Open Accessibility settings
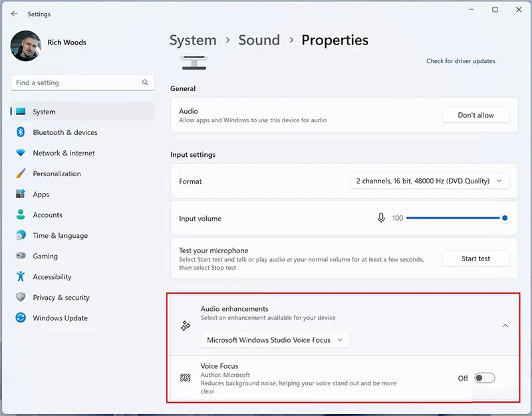 [82, 276]
